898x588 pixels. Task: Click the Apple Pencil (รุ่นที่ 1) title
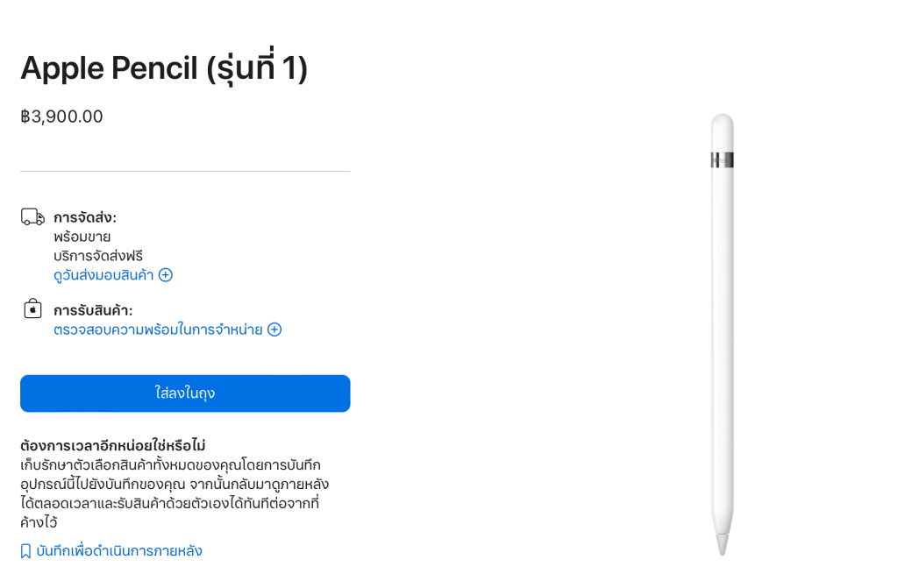[164, 67]
